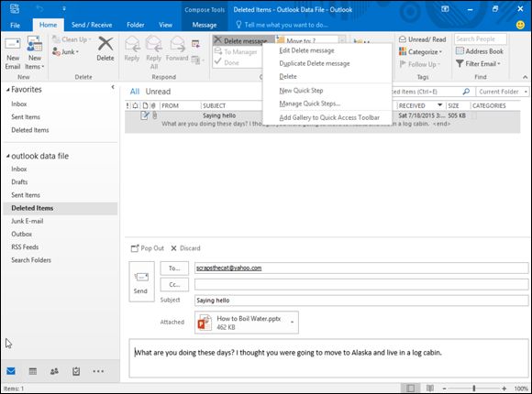Open the New Items button

point(35,53)
